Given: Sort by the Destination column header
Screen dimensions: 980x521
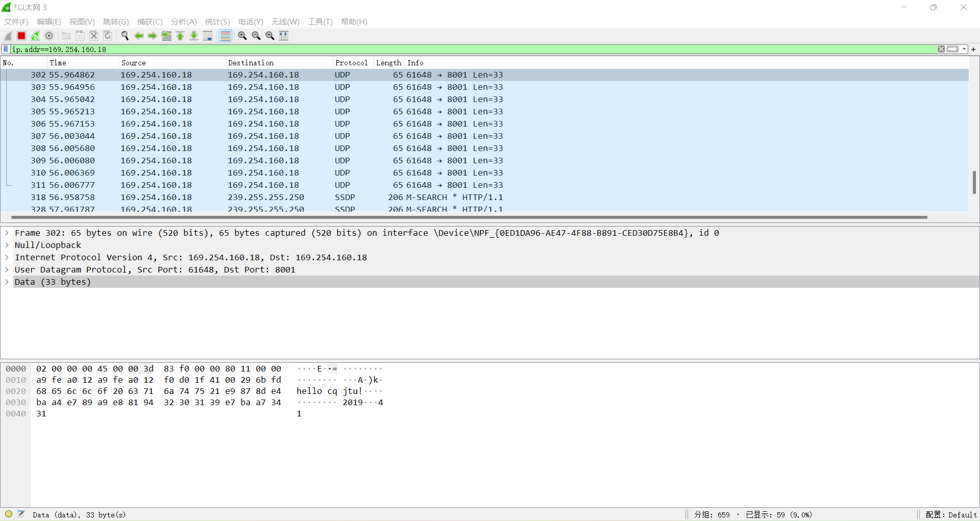Looking at the screenshot, I should [279, 63].
